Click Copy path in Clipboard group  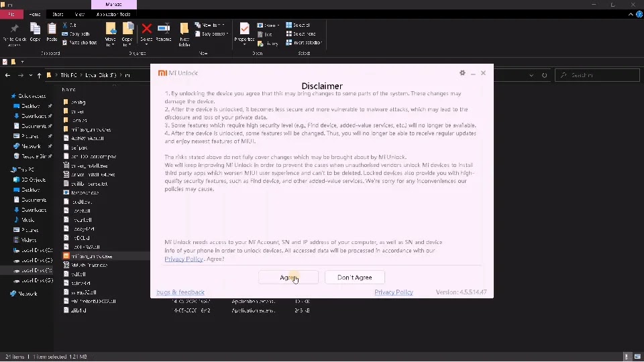(76, 34)
